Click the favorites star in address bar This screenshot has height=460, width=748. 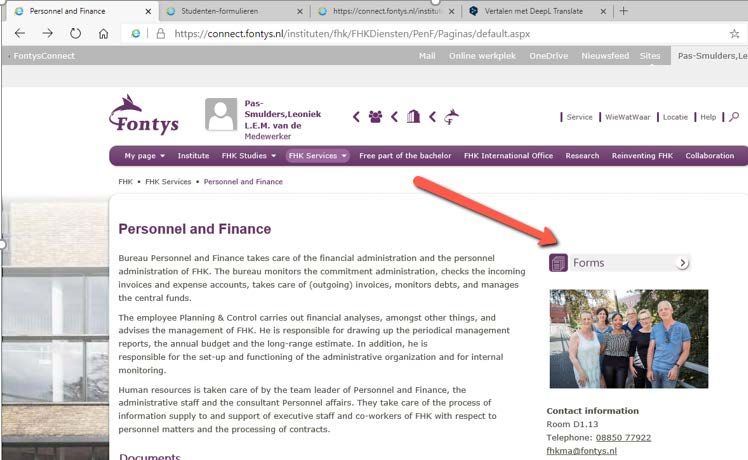(x=734, y=33)
